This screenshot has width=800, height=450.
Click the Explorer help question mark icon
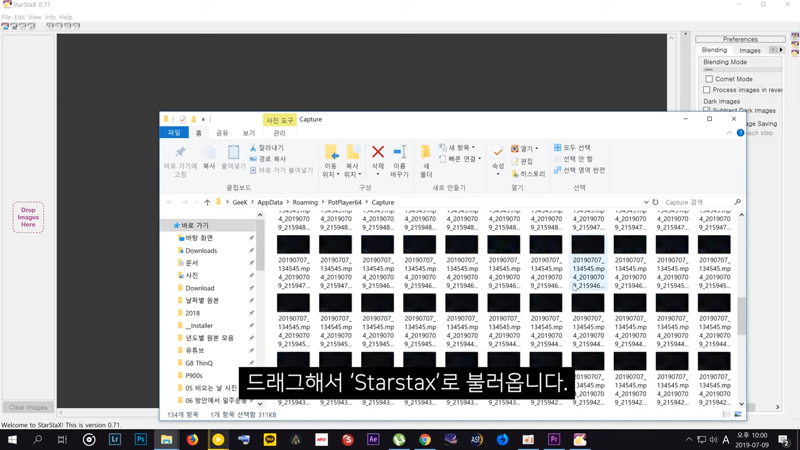[x=740, y=133]
